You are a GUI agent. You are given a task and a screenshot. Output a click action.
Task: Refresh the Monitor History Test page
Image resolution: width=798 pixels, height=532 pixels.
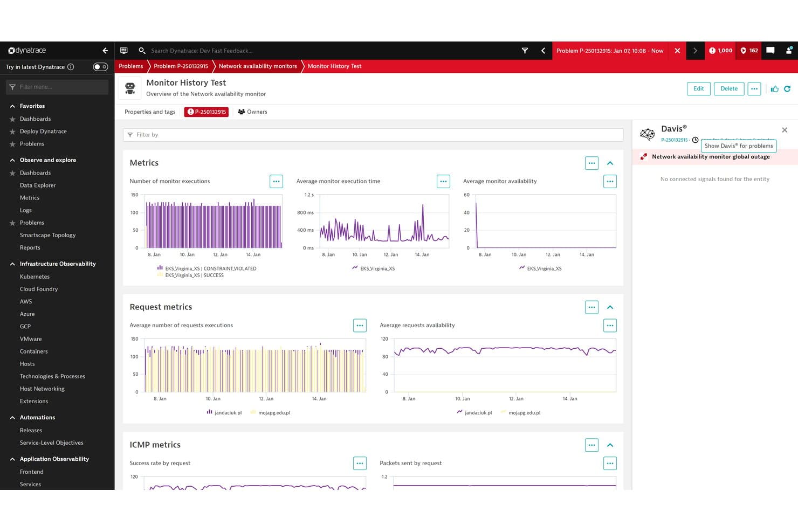(x=787, y=89)
